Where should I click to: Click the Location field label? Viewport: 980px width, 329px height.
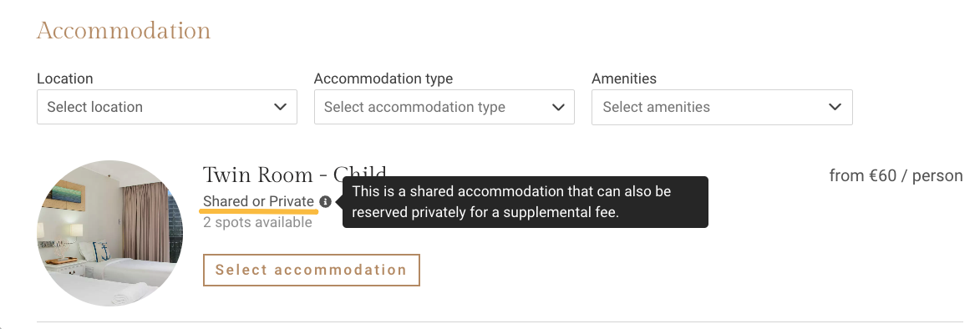click(x=65, y=78)
